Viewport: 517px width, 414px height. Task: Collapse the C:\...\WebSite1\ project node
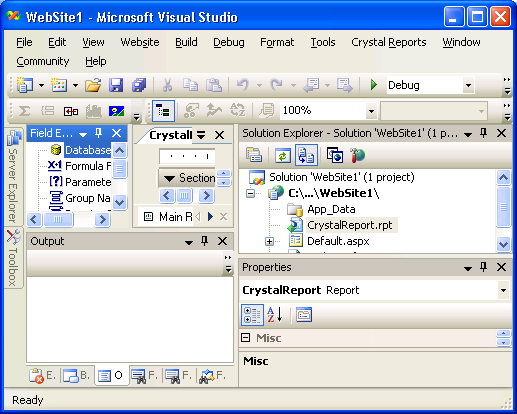[250, 193]
